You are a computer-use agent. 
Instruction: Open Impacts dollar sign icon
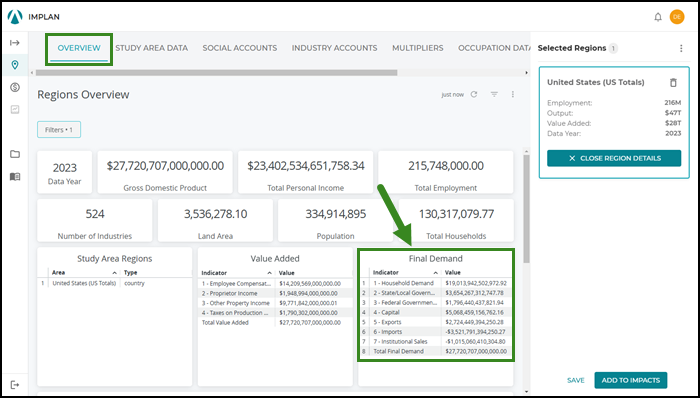point(15,87)
